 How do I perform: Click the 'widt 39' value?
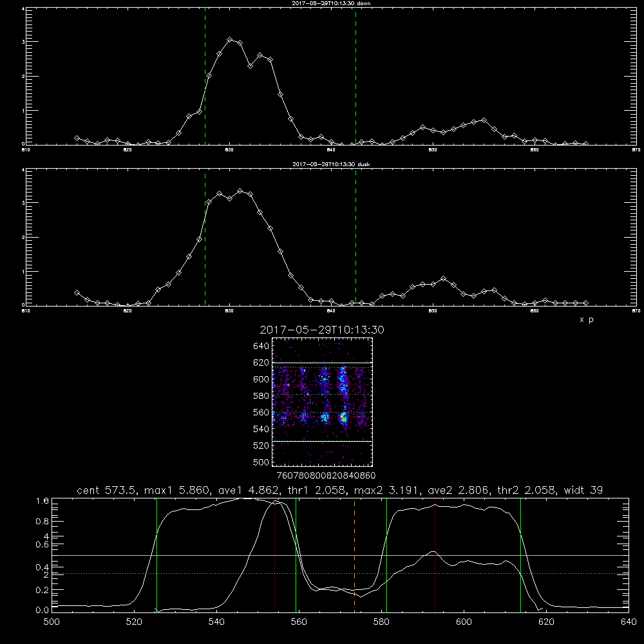tap(583, 490)
